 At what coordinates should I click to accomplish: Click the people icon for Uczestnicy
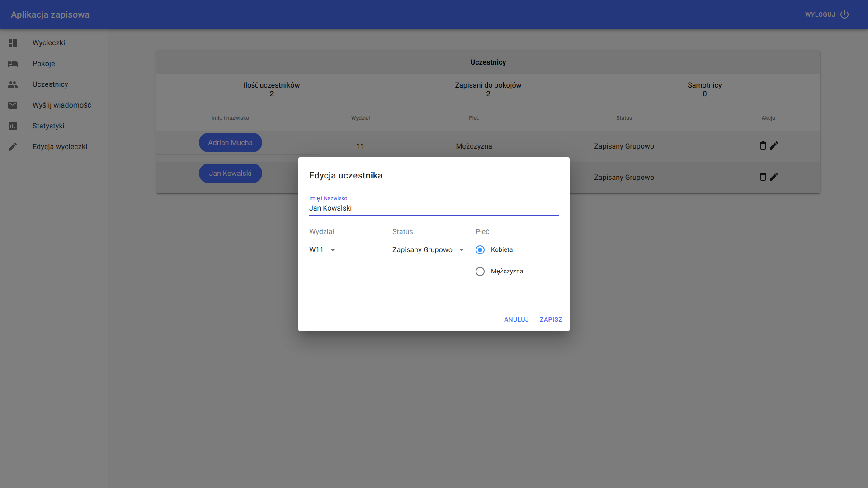click(x=13, y=84)
